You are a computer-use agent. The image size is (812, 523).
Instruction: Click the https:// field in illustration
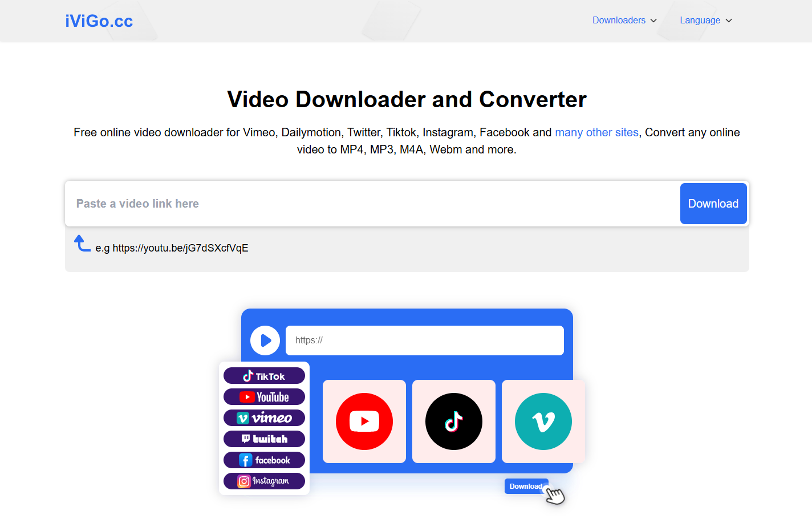pos(424,340)
